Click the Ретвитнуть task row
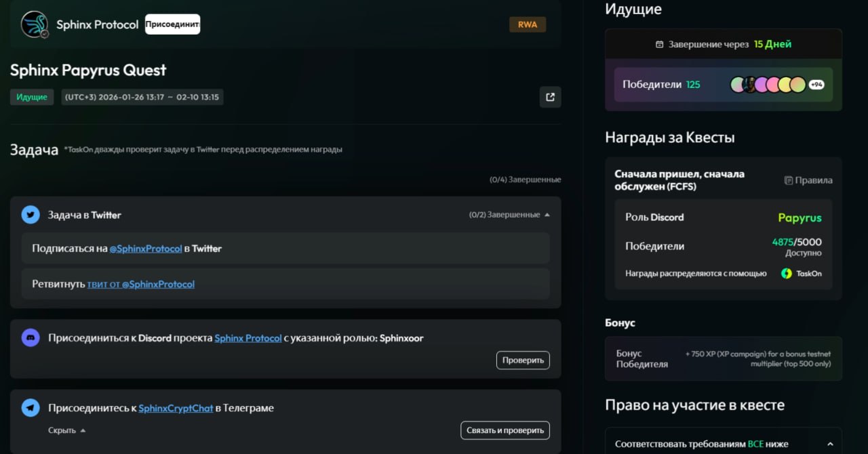Viewport: 868px width, 454px height. click(x=285, y=284)
